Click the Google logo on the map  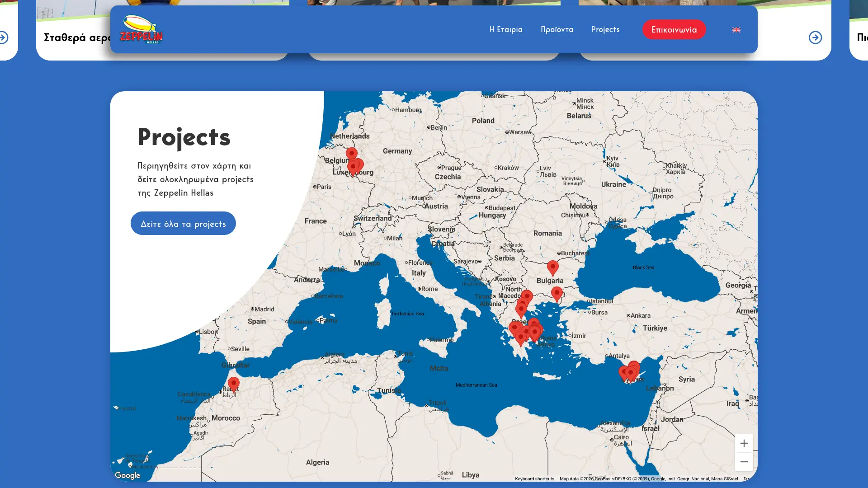(x=127, y=475)
